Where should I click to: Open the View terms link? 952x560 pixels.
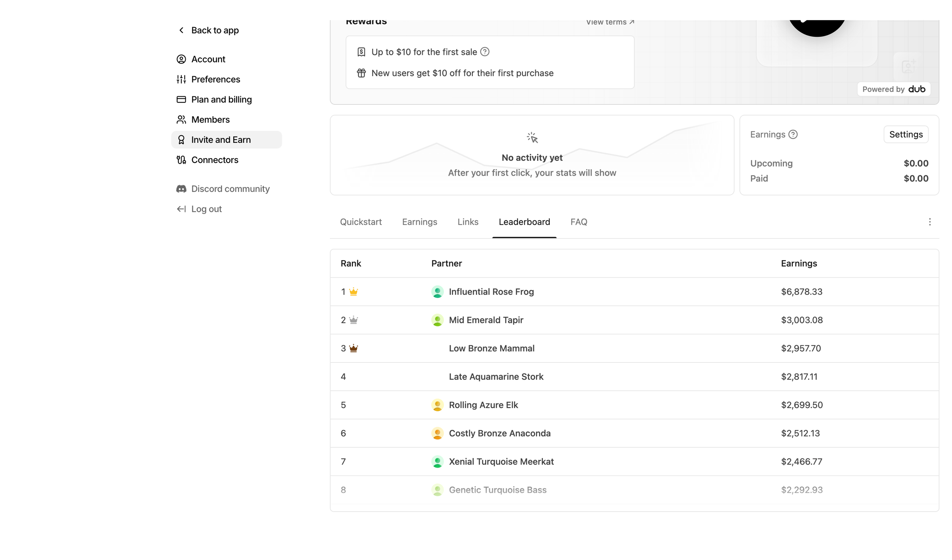tap(610, 22)
